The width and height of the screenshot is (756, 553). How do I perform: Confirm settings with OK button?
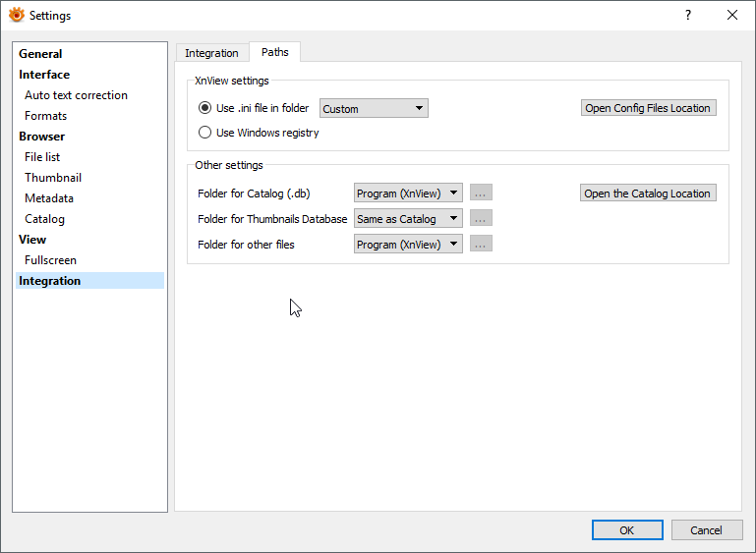coord(627,529)
